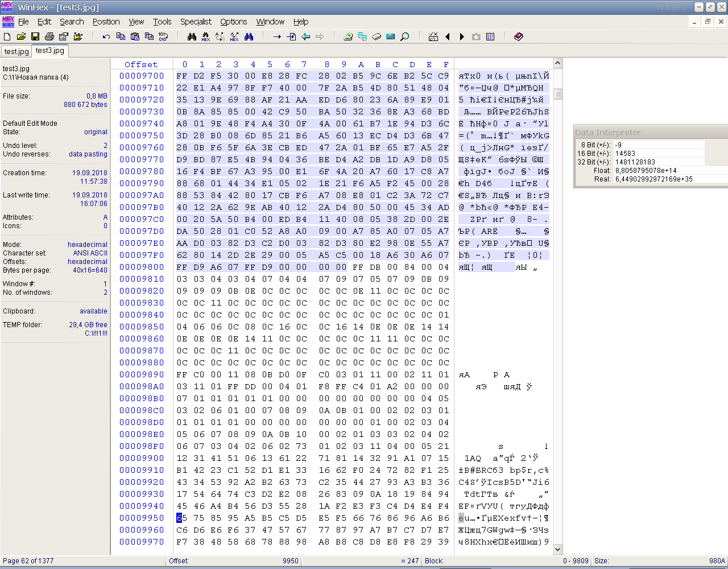Click the Open file folder icon
Viewport: 728px width, 569px height.
(21, 36)
